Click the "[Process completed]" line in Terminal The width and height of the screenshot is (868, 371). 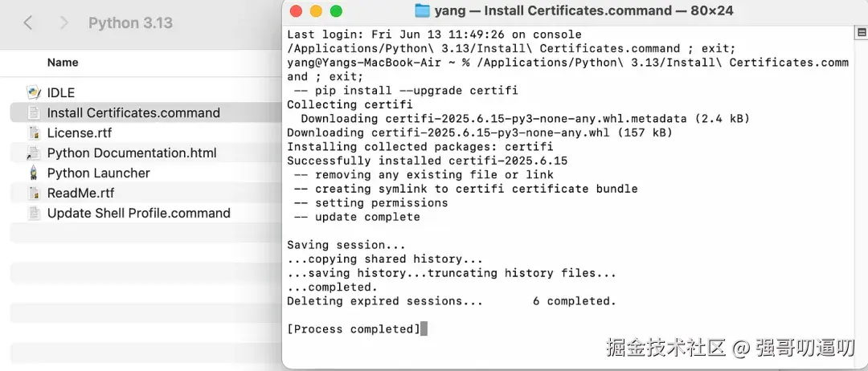(x=354, y=329)
